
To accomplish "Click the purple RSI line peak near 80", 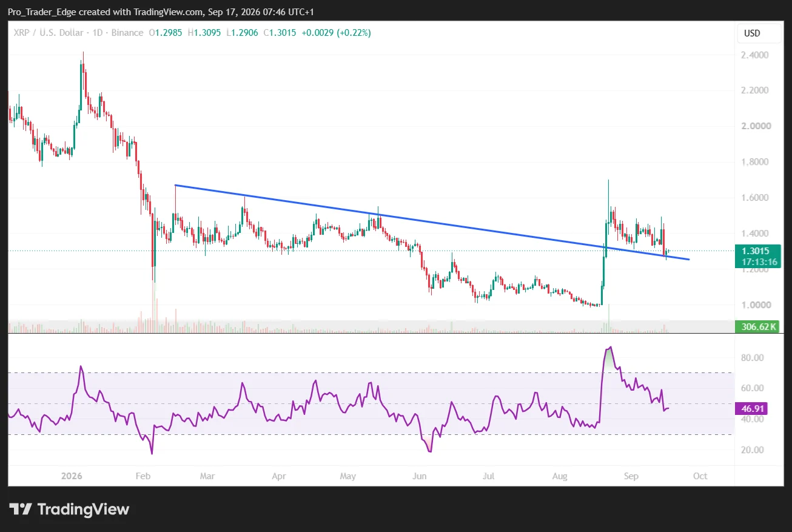I will point(609,348).
